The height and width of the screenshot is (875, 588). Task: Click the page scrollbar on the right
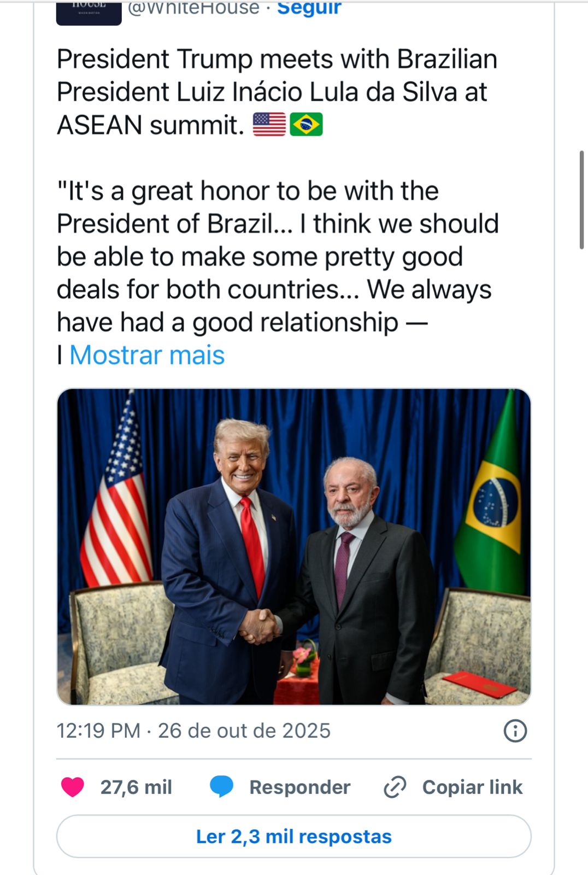pos(581,200)
